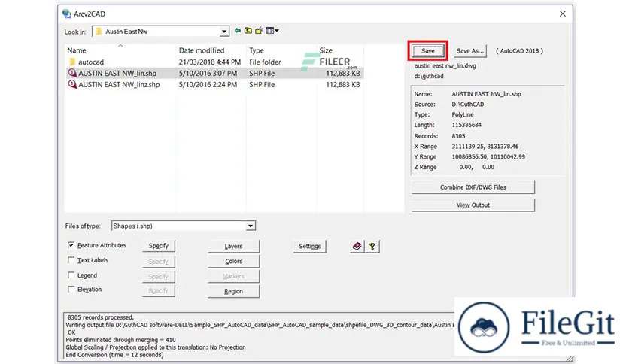Open the Colors options

tap(233, 261)
